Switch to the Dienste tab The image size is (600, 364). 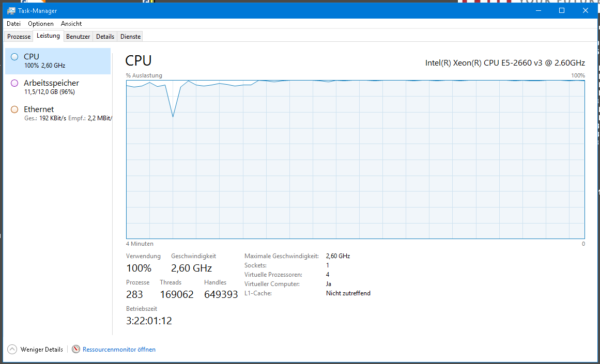(x=130, y=37)
